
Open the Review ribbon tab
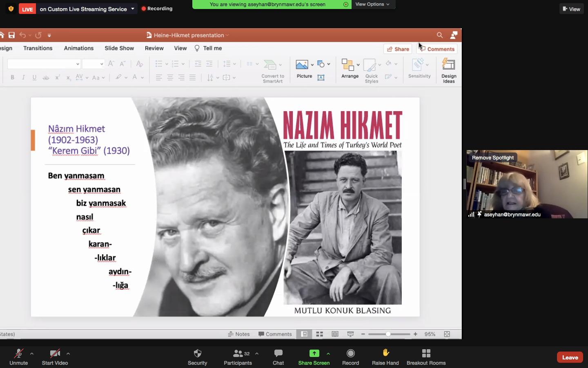(x=154, y=48)
